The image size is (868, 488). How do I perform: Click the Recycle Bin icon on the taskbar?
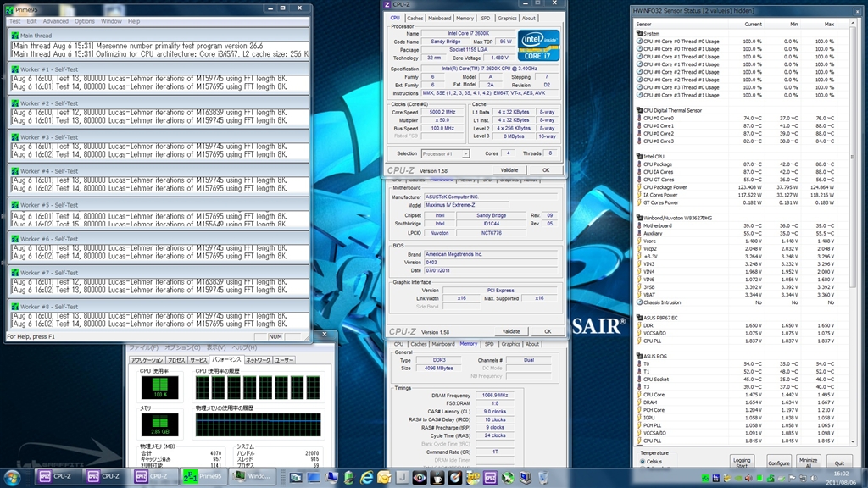tap(542, 477)
